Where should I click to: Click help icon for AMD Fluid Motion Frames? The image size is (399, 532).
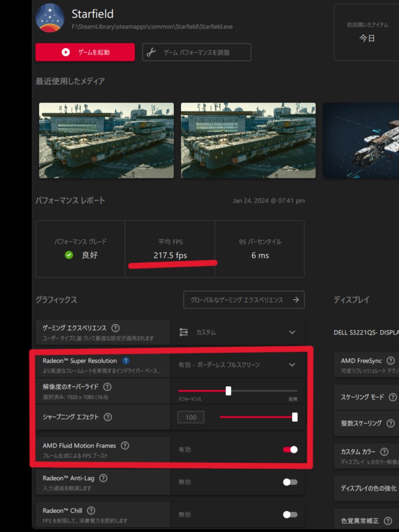125,445
